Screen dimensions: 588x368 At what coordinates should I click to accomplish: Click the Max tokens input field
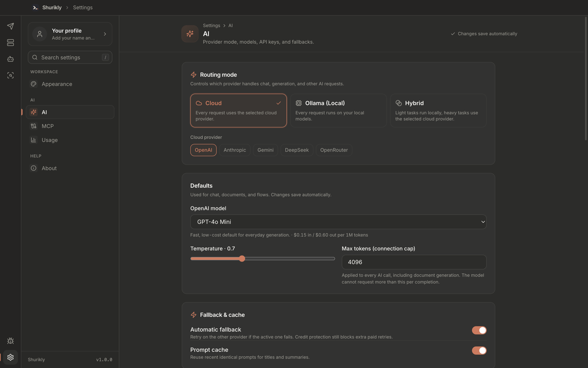coord(414,262)
